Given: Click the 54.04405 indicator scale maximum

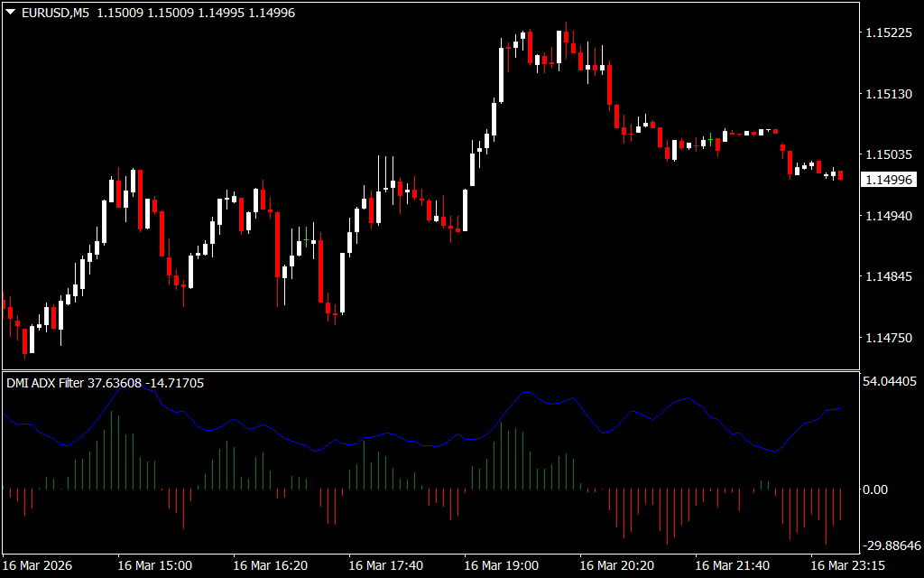Looking at the screenshot, I should coord(890,382).
